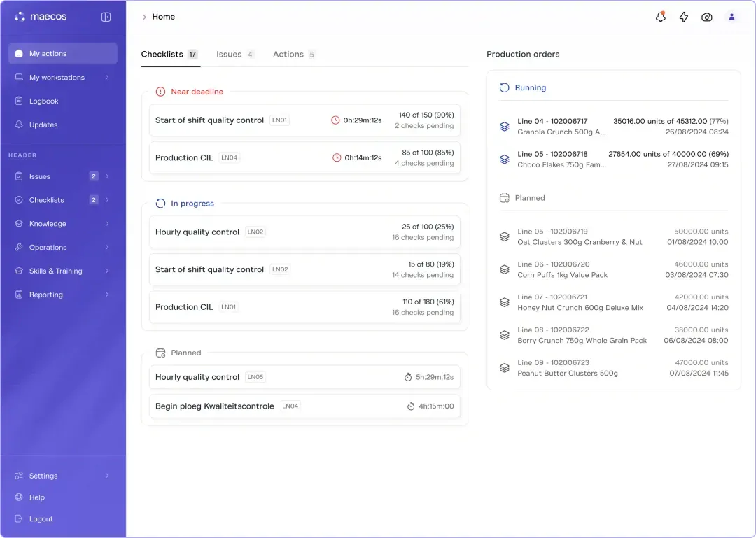Viewport: 756px width, 538px height.
Task: Open order Line 05 - 102006718 Choco Flakes
Action: click(x=613, y=159)
